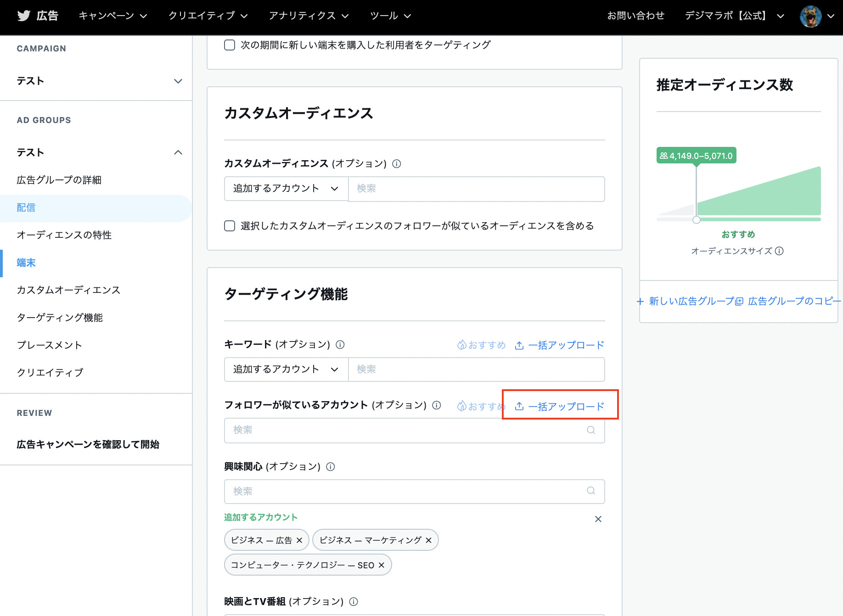Screen dimensions: 843x616
Task: Enable targeting users who purchased new devices
Action: pos(230,45)
